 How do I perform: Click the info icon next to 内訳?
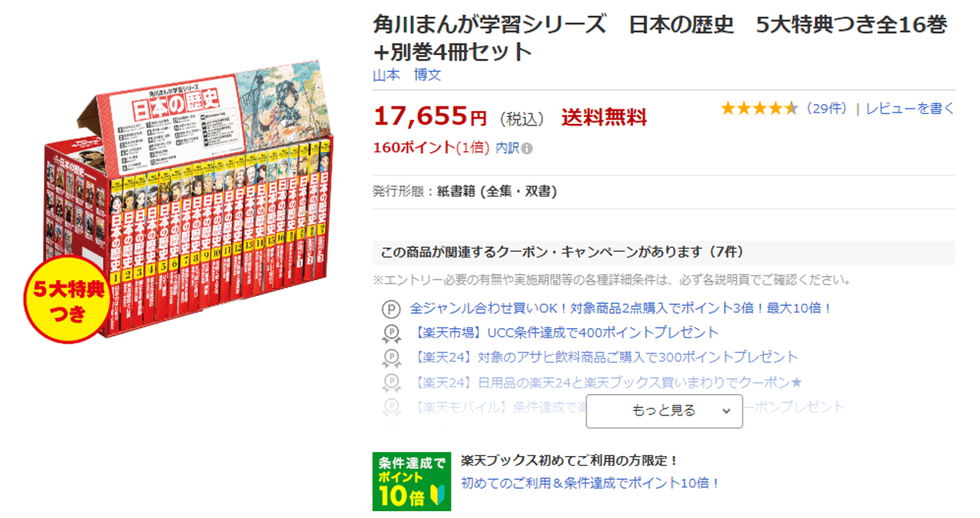527,148
